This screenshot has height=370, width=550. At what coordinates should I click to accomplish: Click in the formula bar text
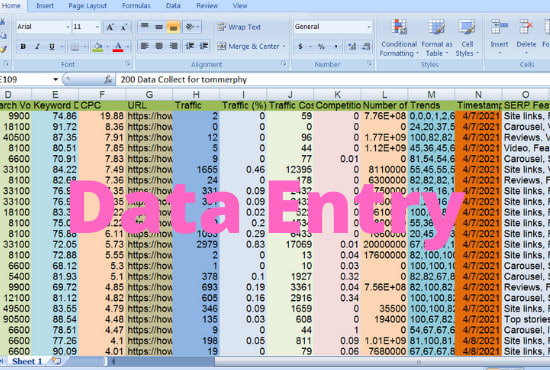(x=184, y=80)
